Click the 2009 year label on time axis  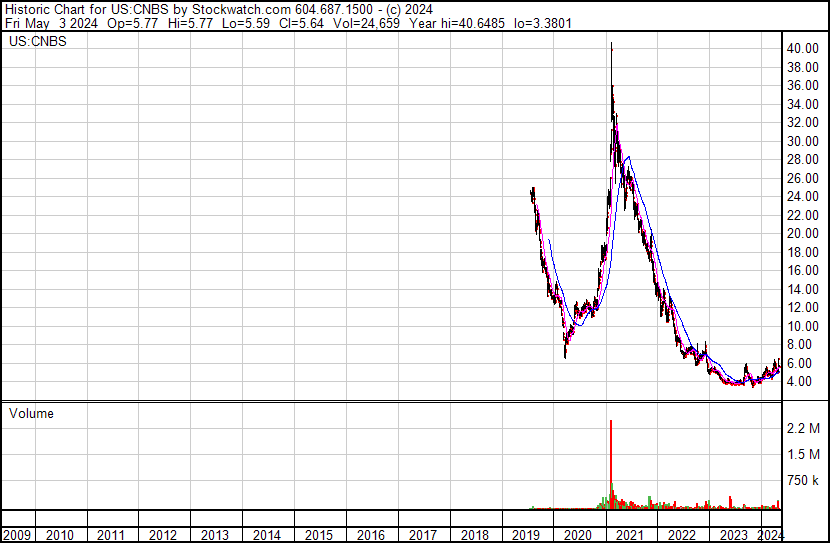[17, 535]
